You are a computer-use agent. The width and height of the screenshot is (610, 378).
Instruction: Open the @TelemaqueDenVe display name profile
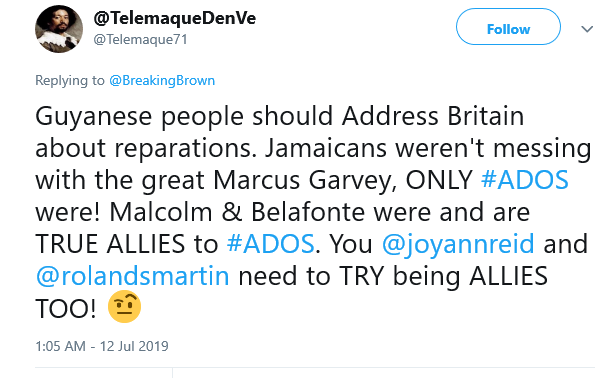175,18
